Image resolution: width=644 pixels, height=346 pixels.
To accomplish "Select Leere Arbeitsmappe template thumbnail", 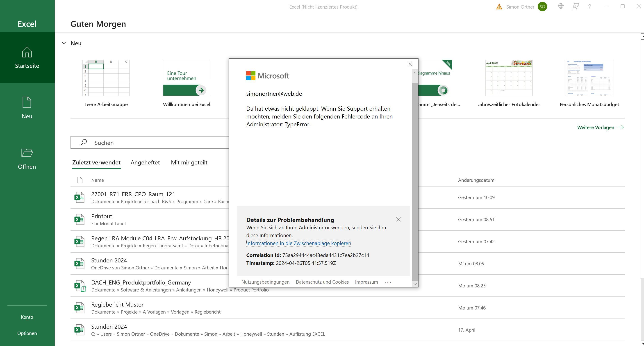I will [x=106, y=78].
